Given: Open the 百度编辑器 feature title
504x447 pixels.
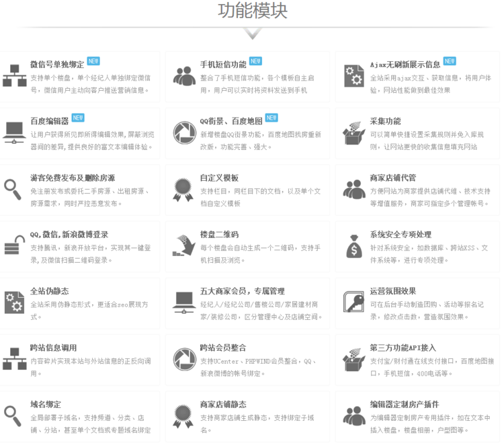Looking at the screenshot, I should point(50,121).
